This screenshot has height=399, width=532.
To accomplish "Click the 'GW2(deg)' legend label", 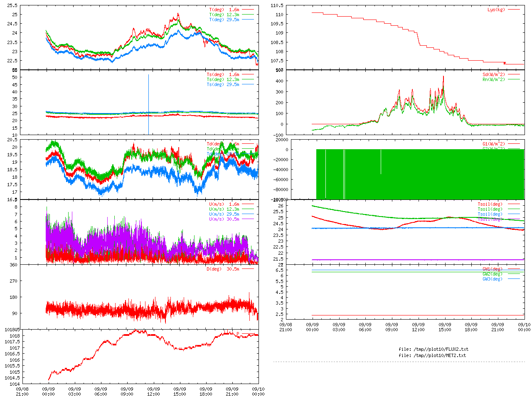I will [493, 274].
